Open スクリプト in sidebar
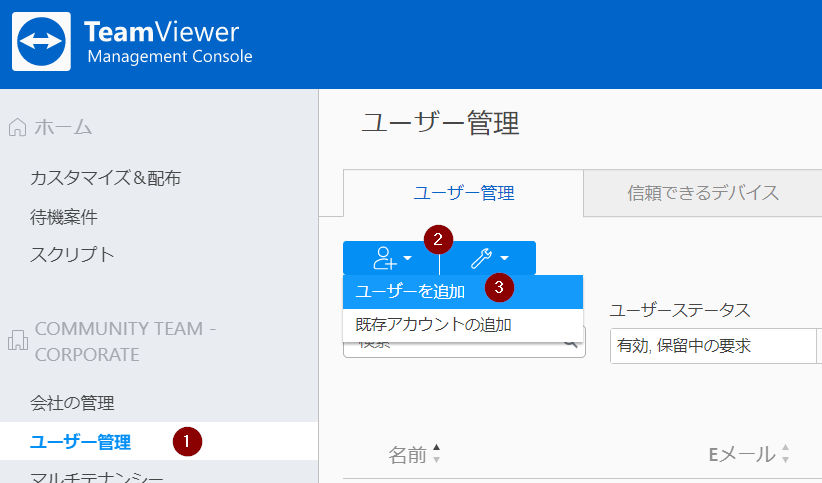 tap(72, 255)
